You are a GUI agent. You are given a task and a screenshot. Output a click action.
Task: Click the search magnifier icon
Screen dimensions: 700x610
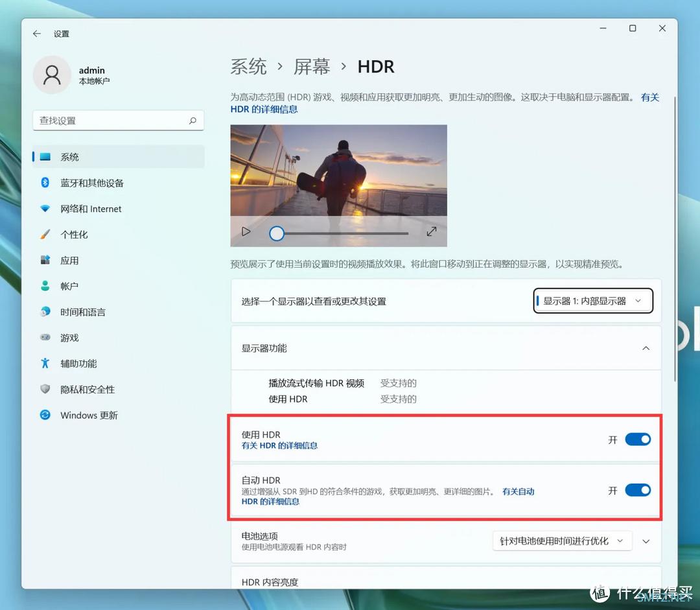[x=192, y=121]
